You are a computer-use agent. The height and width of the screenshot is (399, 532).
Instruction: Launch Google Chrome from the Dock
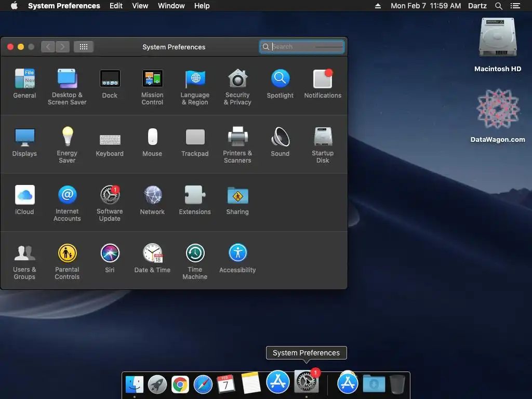point(180,384)
